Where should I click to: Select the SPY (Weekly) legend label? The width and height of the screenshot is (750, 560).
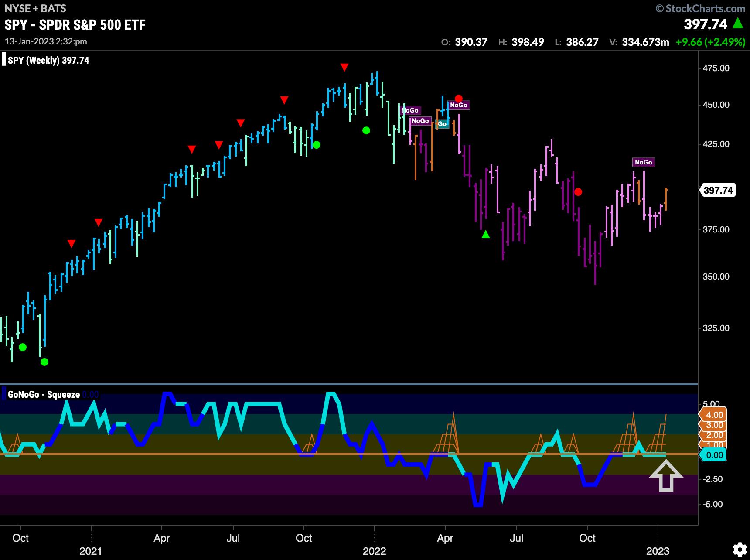[48, 60]
